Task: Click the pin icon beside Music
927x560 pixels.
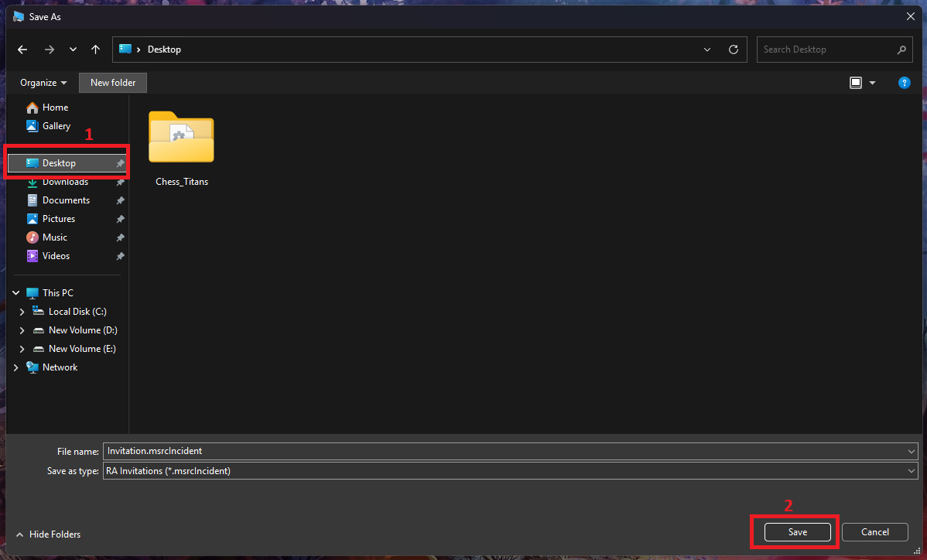Action: point(120,237)
